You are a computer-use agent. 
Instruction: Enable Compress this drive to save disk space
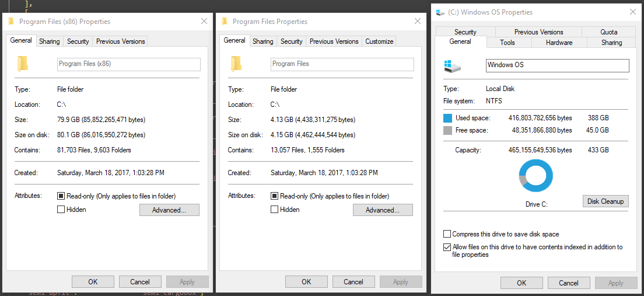447,234
